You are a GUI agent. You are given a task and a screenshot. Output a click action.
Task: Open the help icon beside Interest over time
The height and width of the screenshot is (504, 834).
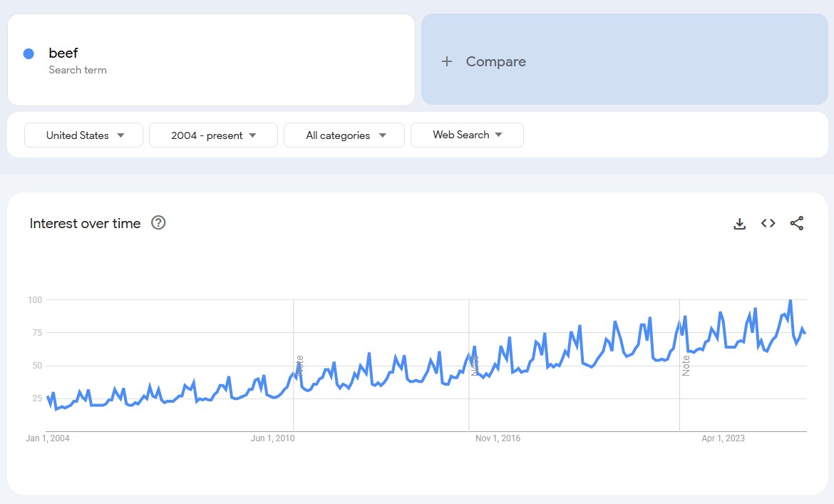tap(158, 222)
